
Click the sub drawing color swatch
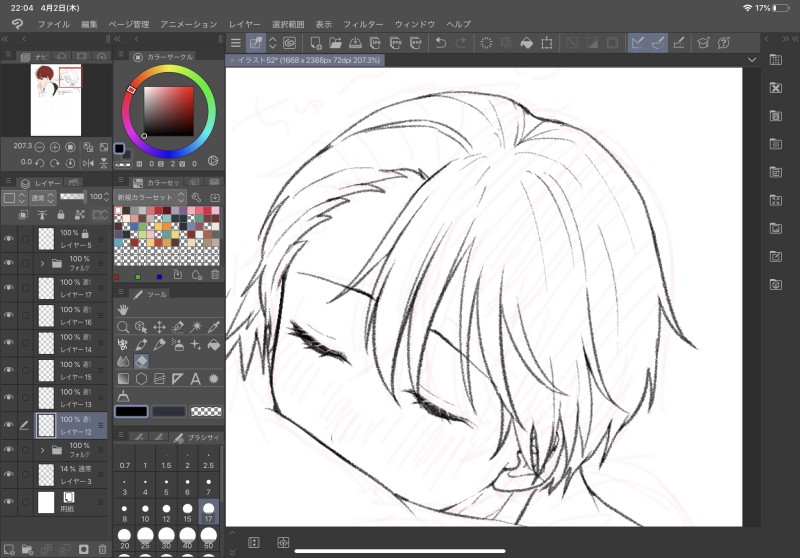point(169,411)
